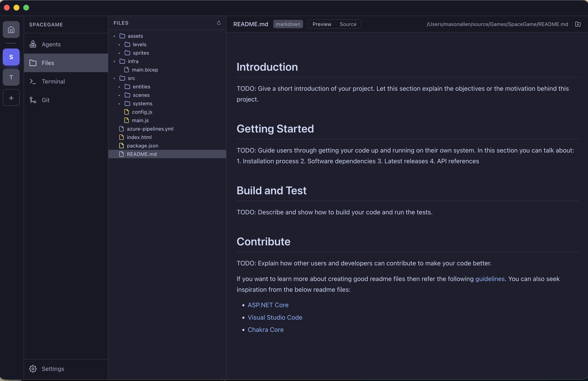Open Settings with the gear icon
The height and width of the screenshot is (381, 588).
point(33,369)
